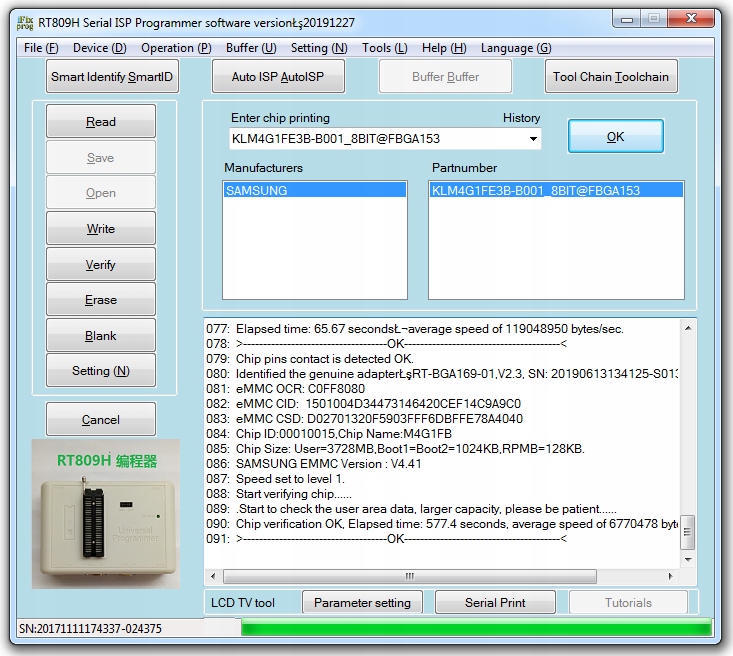Image resolution: width=733 pixels, height=656 pixels.
Task: Click log line 090 Chip verification OK
Action: coord(442,524)
